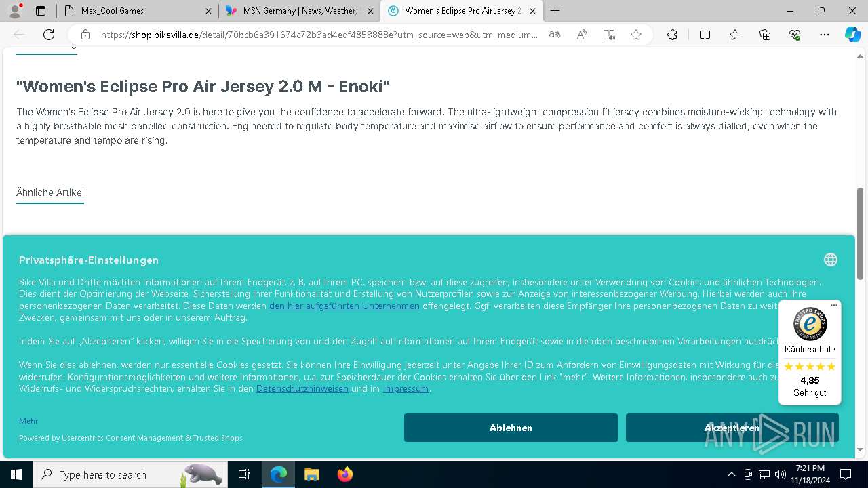
Task: Open Browser essentials
Action: pyautogui.click(x=795, y=35)
